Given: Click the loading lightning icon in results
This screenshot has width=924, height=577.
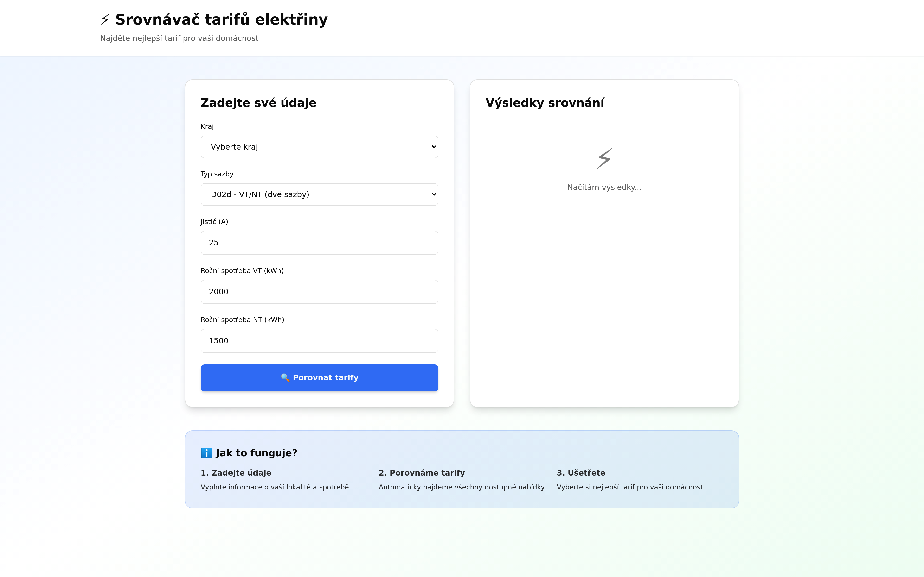Looking at the screenshot, I should click(x=604, y=159).
